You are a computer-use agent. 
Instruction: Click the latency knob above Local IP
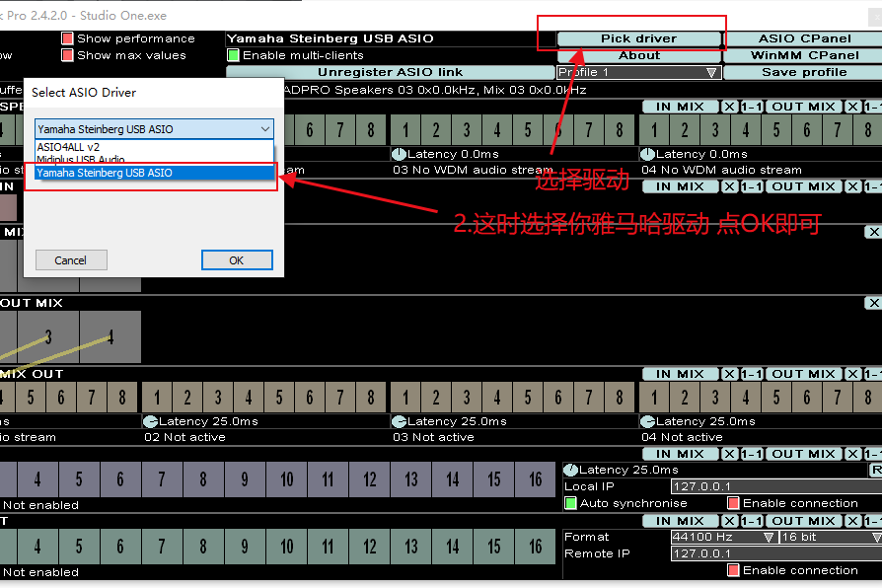click(570, 470)
